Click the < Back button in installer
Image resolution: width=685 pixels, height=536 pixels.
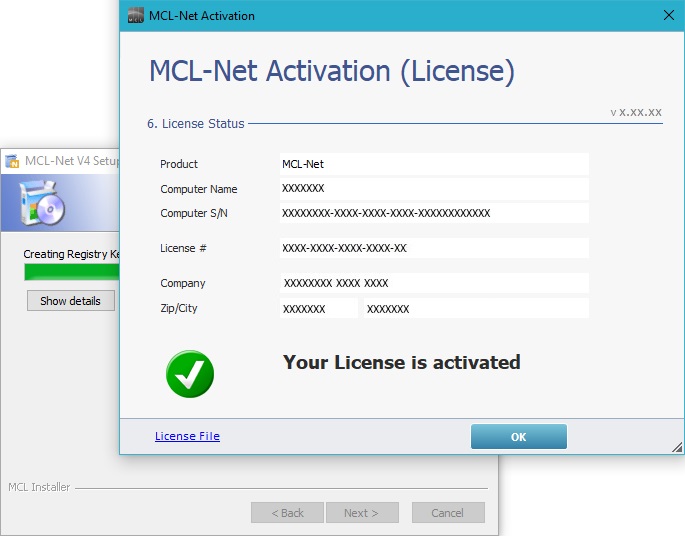tap(287, 513)
